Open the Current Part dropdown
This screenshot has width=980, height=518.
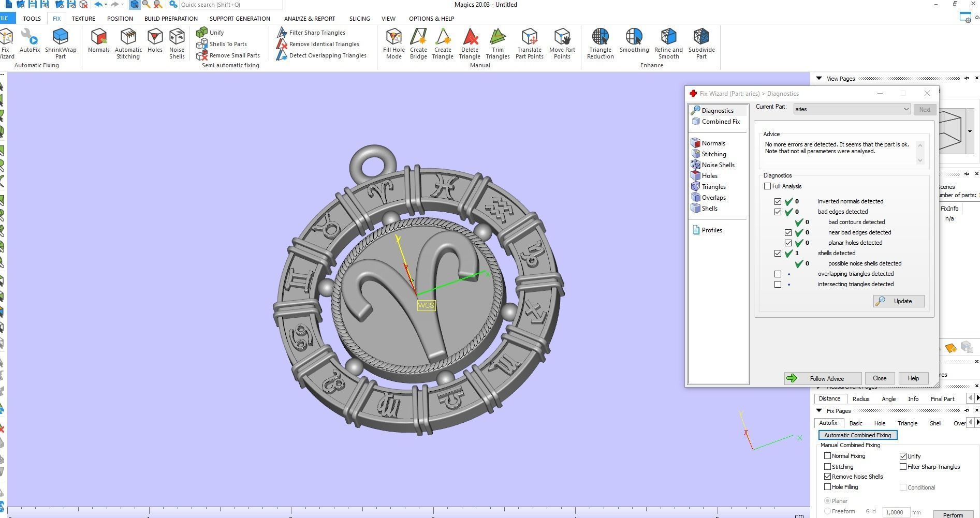tap(852, 109)
